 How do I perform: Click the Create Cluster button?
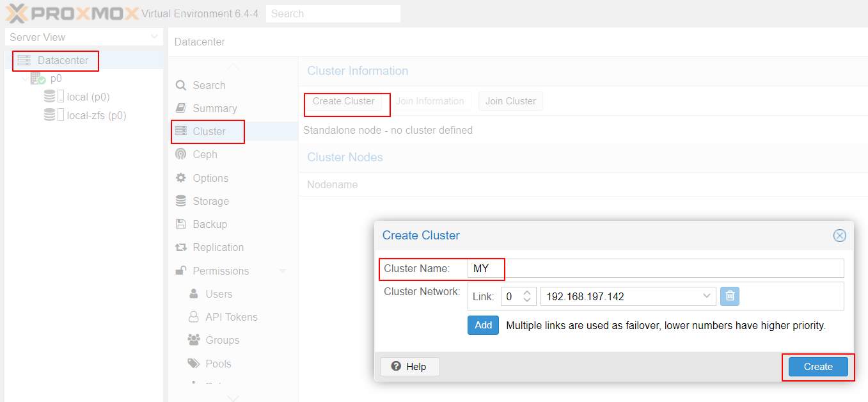(343, 101)
